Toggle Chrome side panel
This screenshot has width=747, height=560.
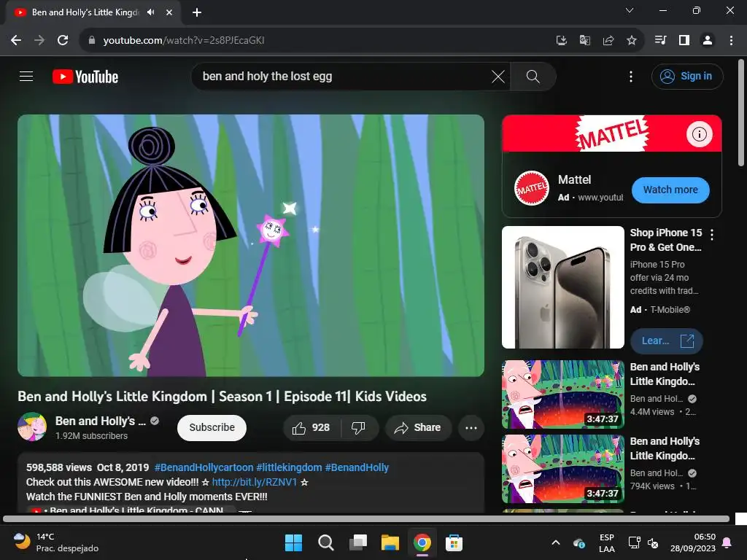pos(684,41)
